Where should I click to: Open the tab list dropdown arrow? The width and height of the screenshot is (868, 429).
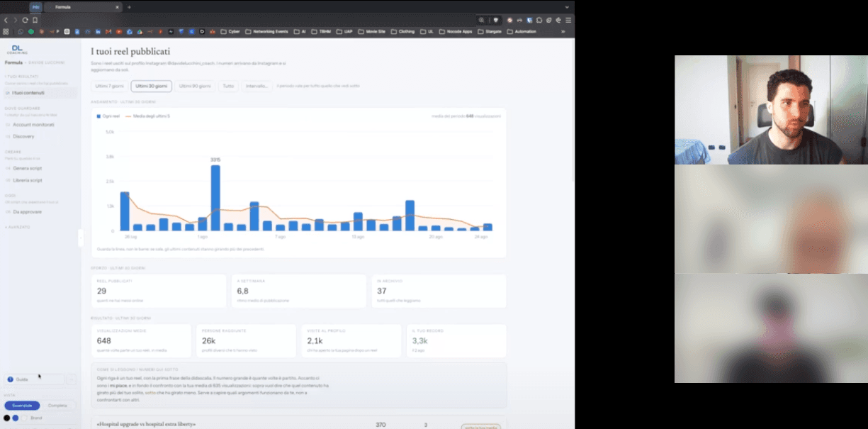click(567, 7)
